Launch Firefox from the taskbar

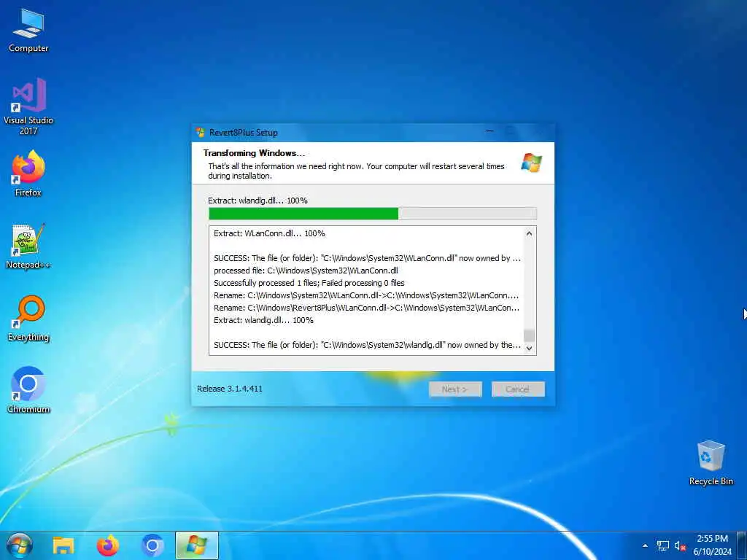[x=108, y=545]
